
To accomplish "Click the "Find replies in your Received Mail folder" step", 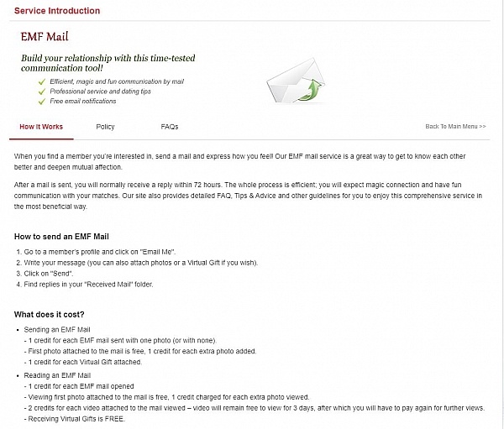I will click(87, 284).
